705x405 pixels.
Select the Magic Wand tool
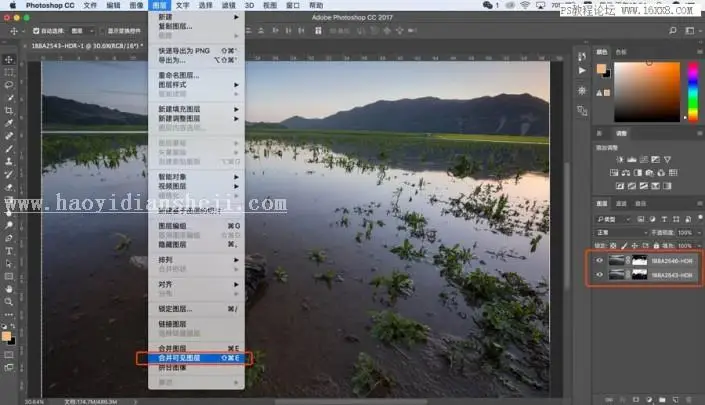coord(9,98)
